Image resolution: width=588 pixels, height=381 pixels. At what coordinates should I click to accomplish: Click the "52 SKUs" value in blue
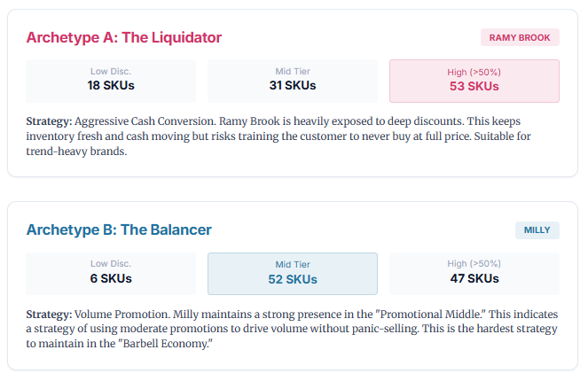293,280
